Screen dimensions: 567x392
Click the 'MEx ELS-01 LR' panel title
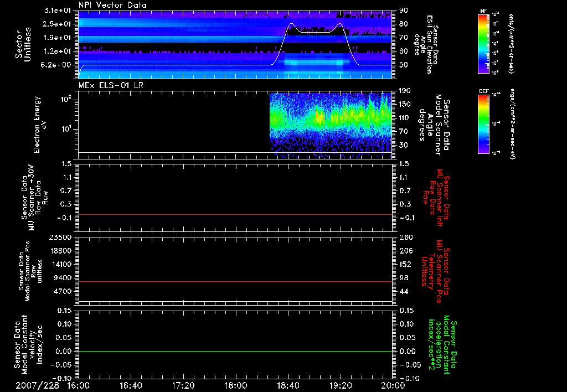(111, 85)
